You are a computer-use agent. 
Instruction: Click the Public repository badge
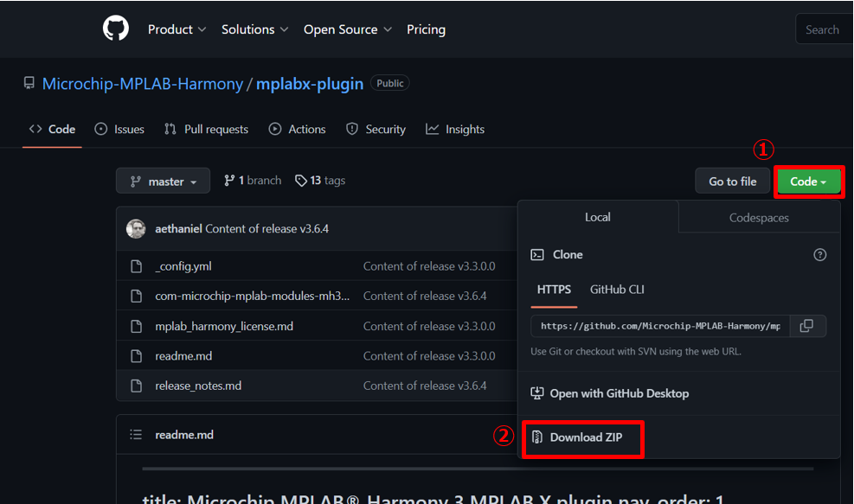tap(390, 83)
